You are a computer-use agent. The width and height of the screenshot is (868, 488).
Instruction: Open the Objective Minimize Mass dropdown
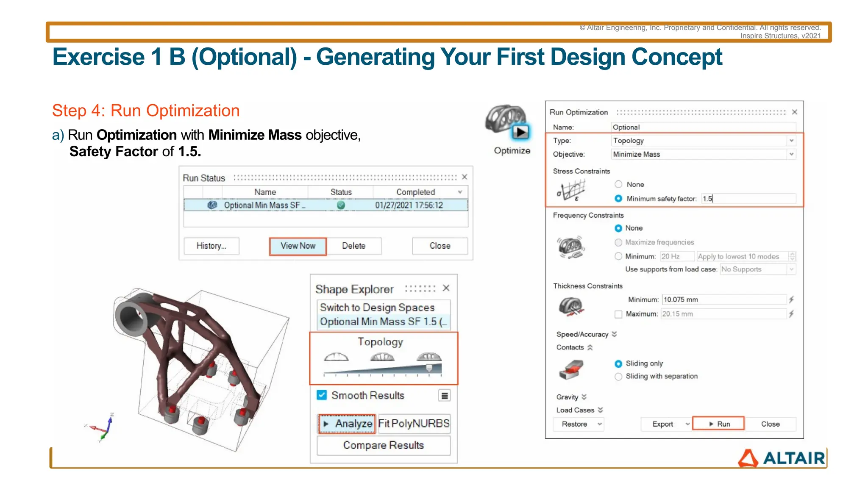coord(791,154)
